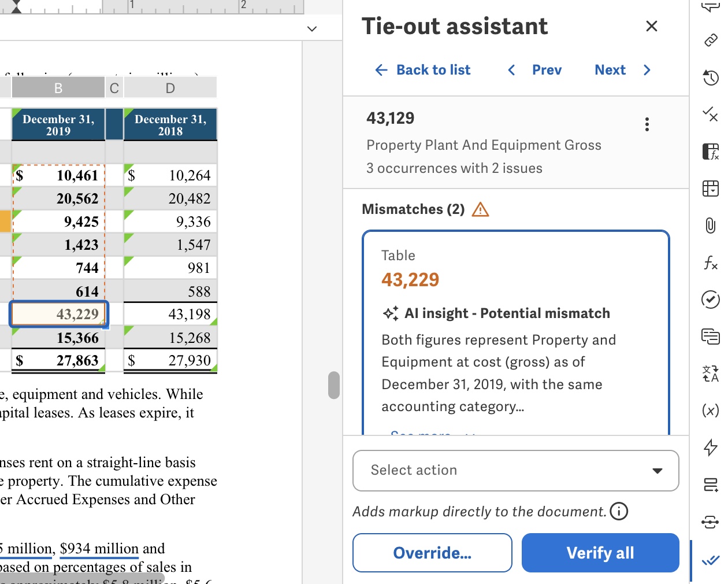Click the circled checkmark icon
The height and width of the screenshot is (584, 728).
coord(711,299)
